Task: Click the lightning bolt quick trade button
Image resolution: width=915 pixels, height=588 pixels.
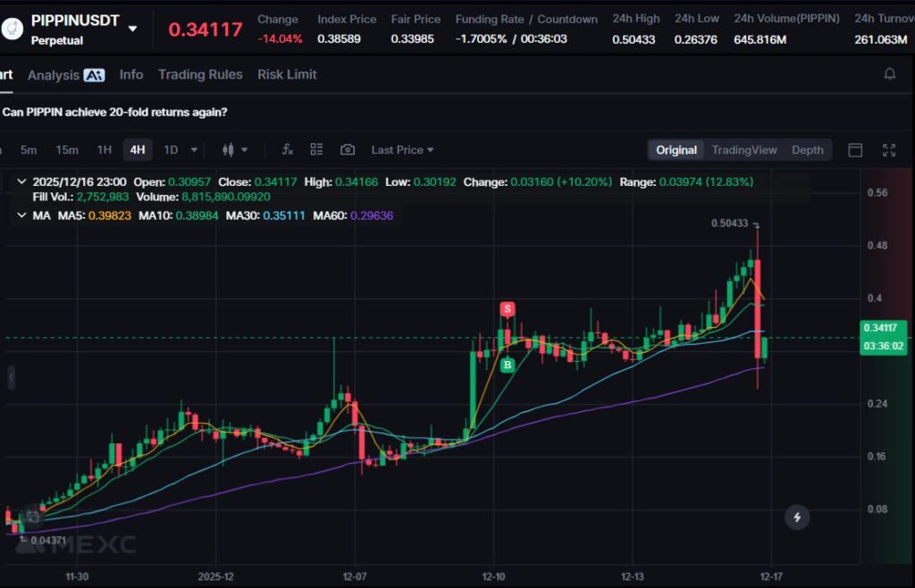Action: [x=797, y=517]
